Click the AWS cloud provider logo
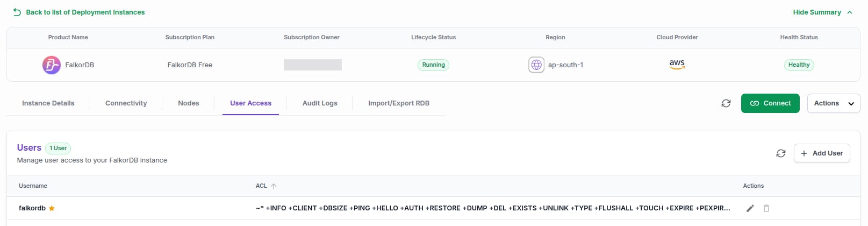This screenshot has width=868, height=226. (677, 65)
